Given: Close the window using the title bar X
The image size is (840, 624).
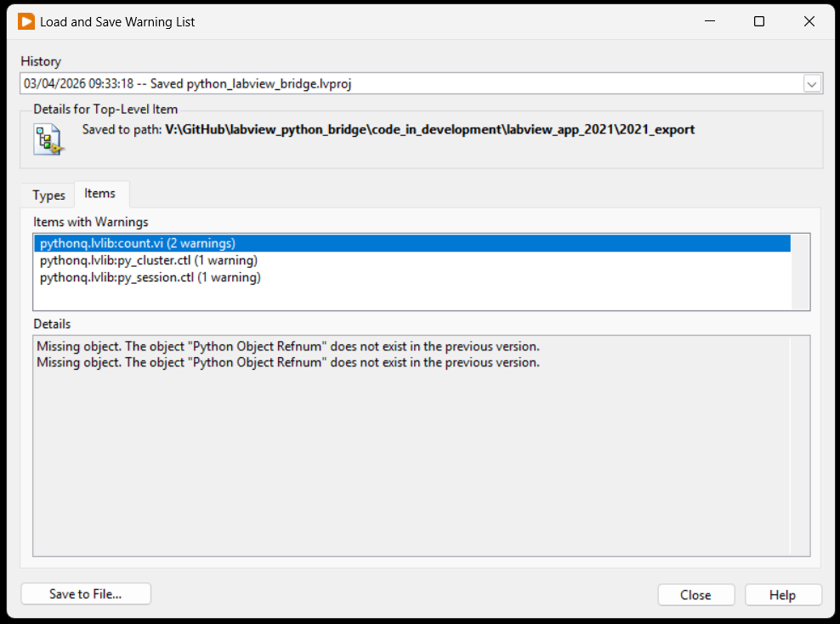Looking at the screenshot, I should pos(809,21).
